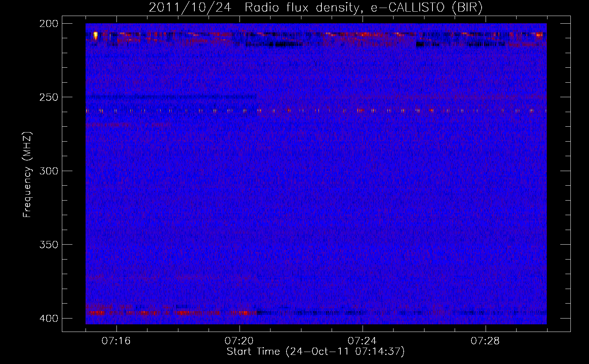Click the 350 frequency tick label
The image size is (589, 364).
click(x=48, y=245)
